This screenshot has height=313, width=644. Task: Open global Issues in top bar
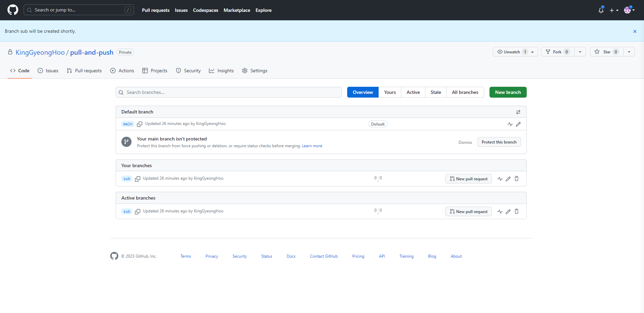pyautogui.click(x=181, y=10)
